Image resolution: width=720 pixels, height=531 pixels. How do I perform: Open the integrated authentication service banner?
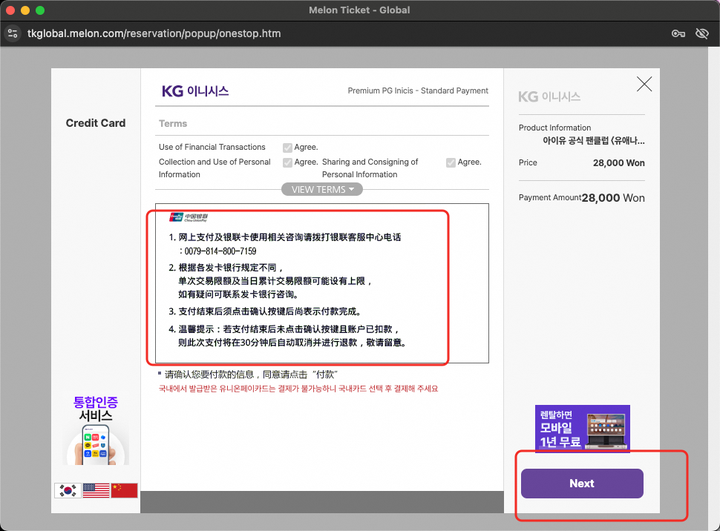[96, 430]
